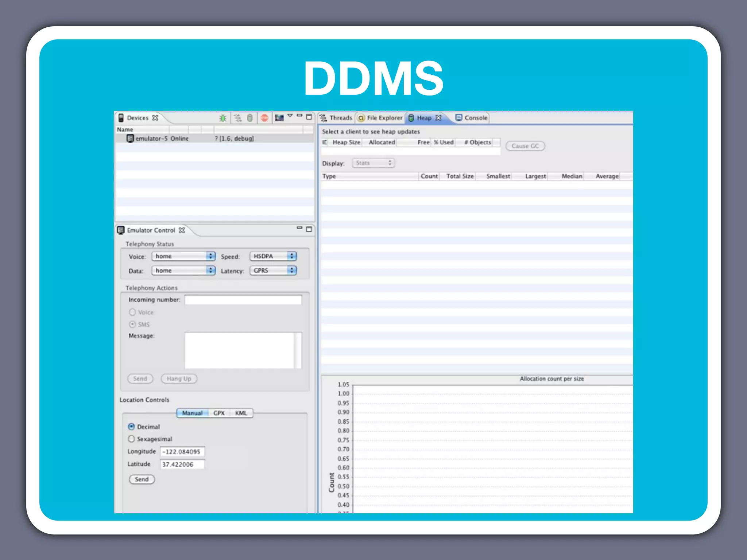
Task: Click the Threads tab icon
Action: tap(323, 118)
